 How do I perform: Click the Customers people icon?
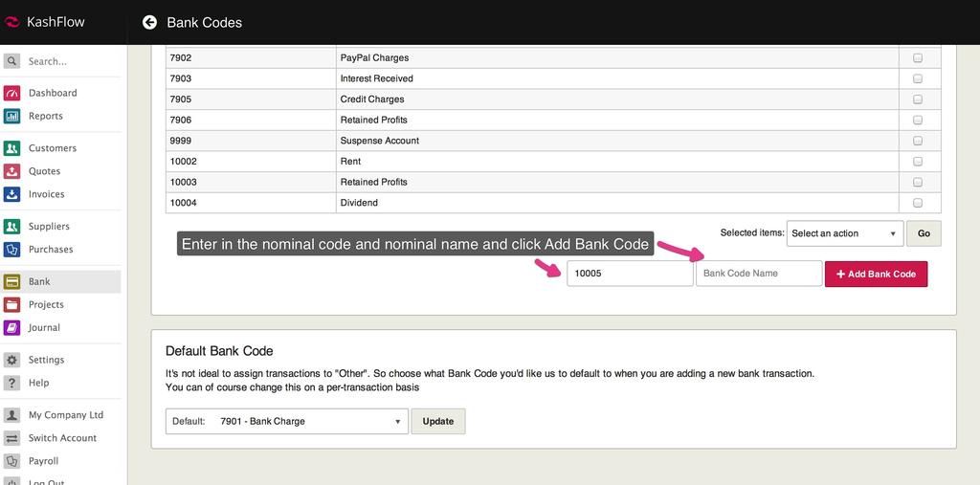11,148
